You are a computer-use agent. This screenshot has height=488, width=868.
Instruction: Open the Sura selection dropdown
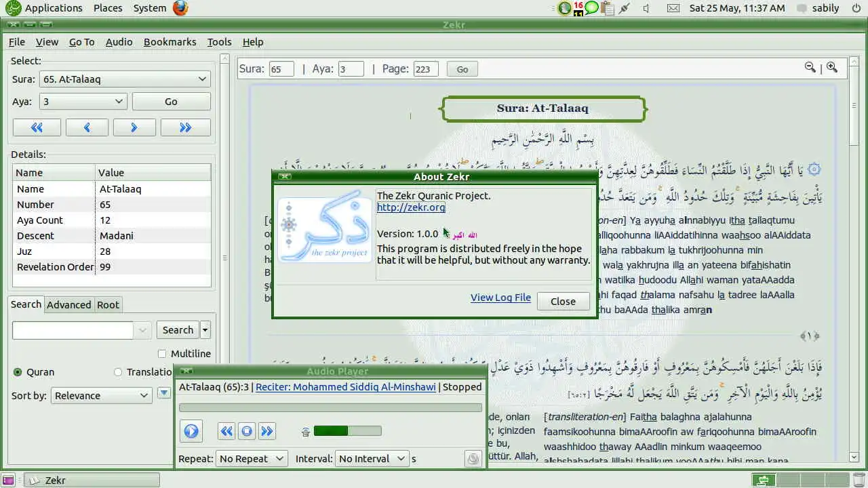coord(125,79)
